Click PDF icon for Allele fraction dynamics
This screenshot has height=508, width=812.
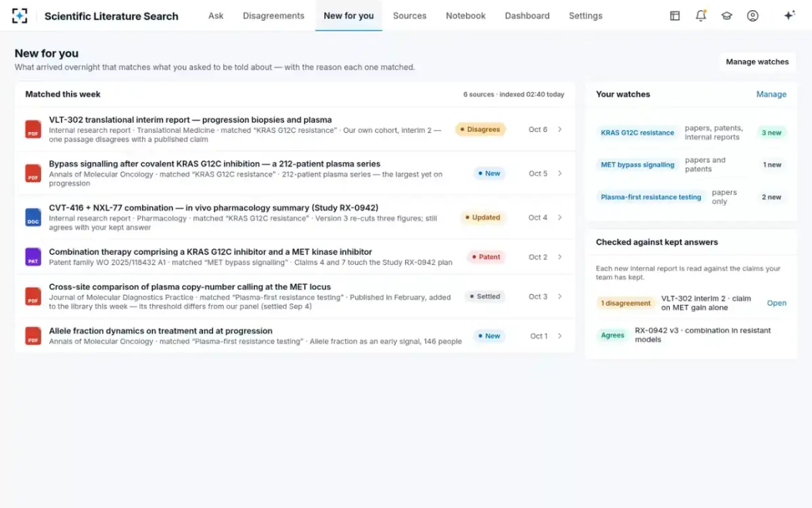tap(33, 335)
